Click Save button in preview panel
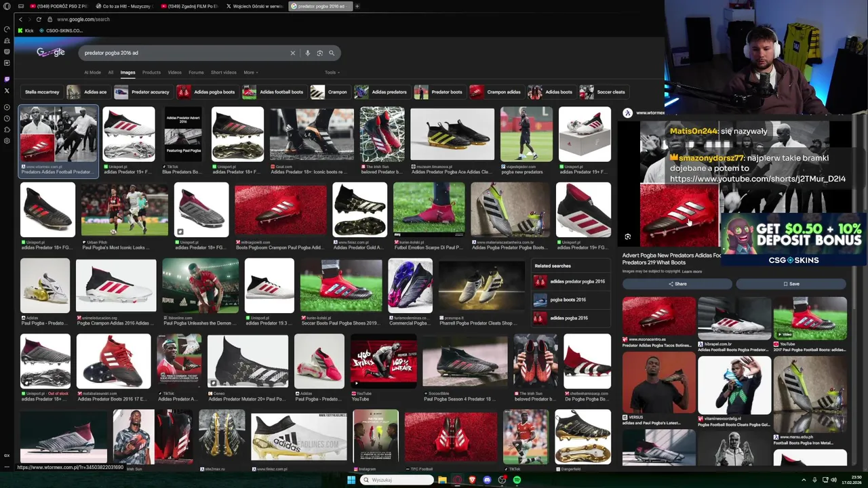 click(x=791, y=284)
